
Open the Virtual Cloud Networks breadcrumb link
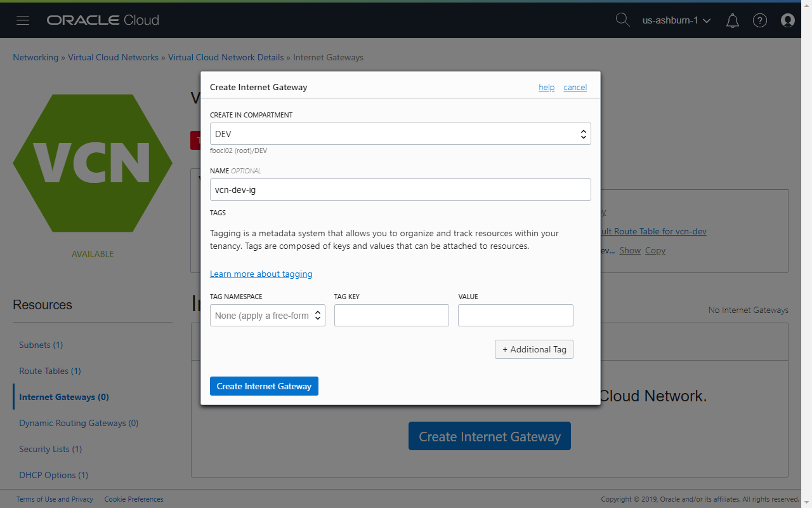pyautogui.click(x=113, y=57)
